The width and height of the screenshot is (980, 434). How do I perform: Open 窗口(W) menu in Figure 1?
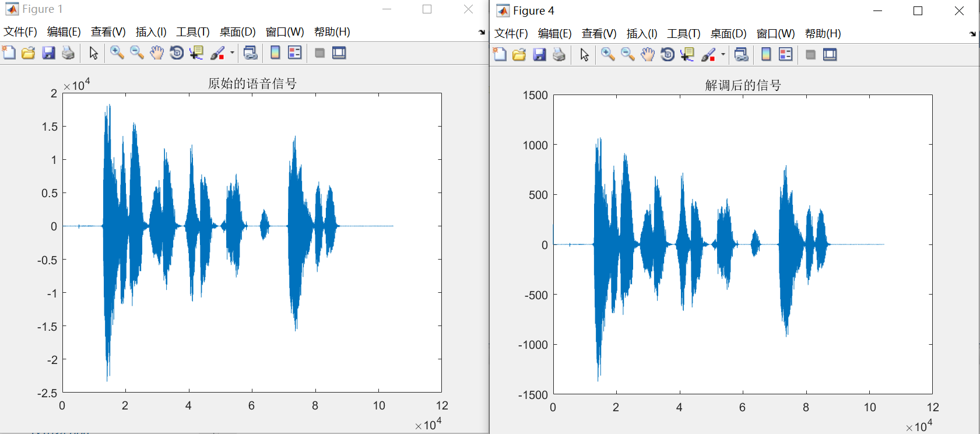pyautogui.click(x=285, y=32)
